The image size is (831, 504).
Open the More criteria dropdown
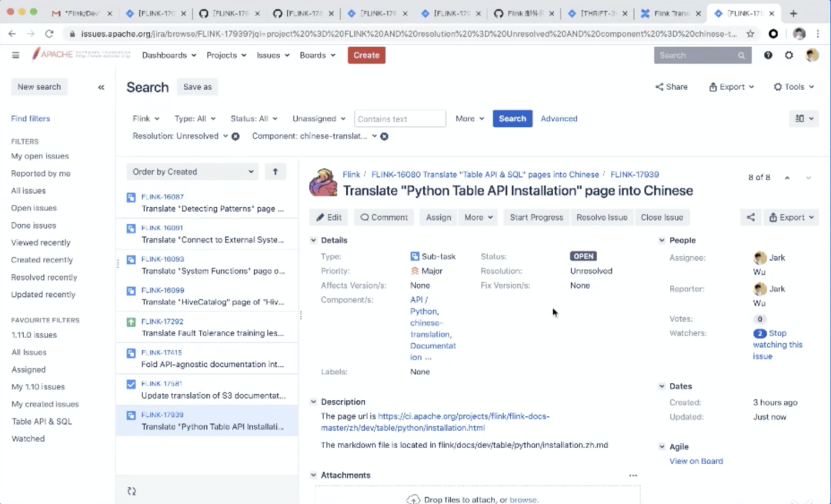tap(469, 118)
